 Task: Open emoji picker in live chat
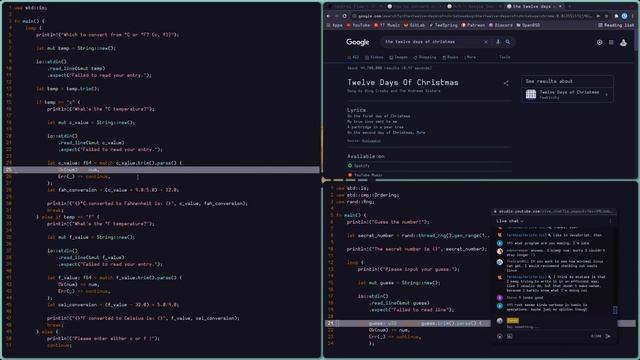point(500,336)
